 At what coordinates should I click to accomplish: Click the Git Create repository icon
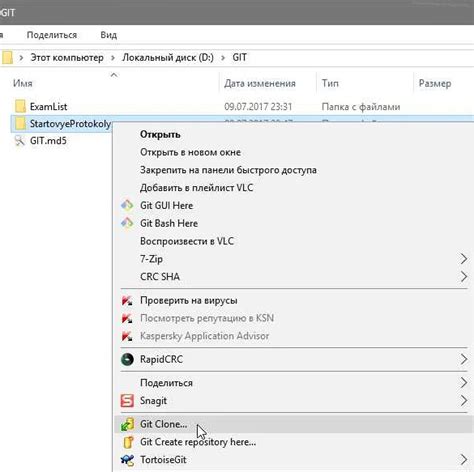point(128,442)
